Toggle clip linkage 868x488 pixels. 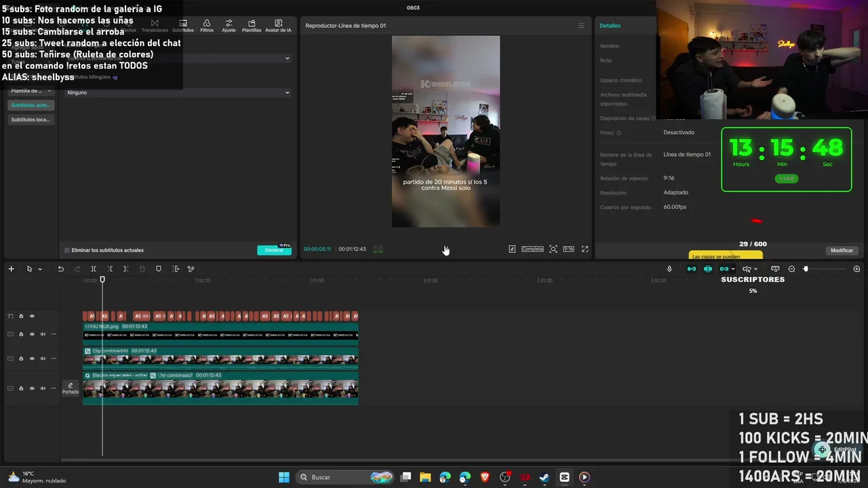pyautogui.click(x=724, y=269)
